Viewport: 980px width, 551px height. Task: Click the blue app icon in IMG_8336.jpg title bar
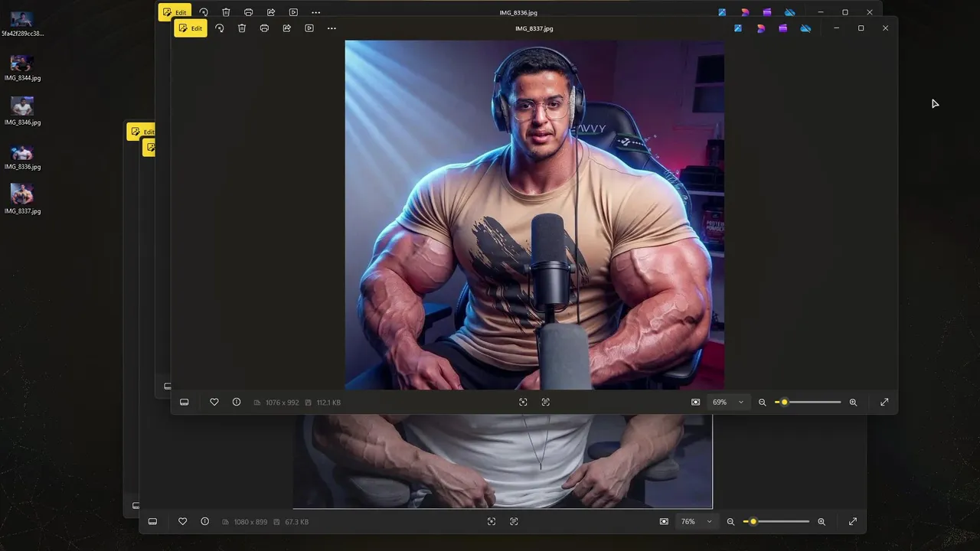[x=722, y=12]
